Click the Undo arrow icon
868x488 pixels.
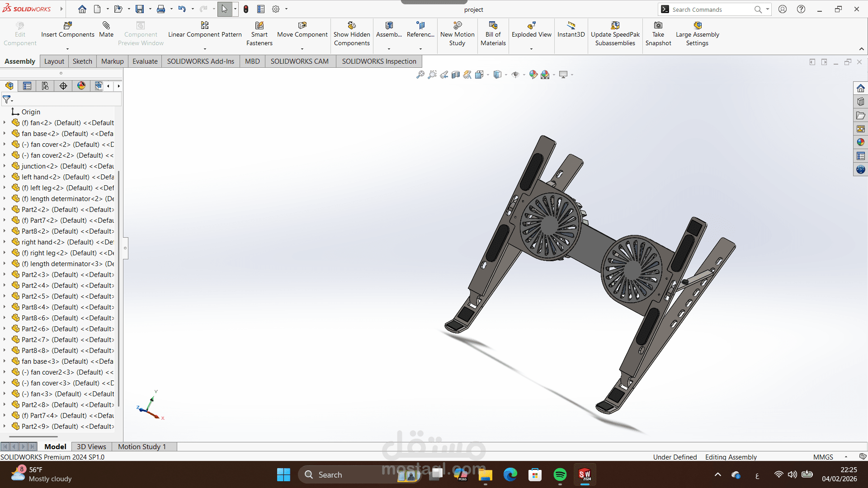[182, 9]
